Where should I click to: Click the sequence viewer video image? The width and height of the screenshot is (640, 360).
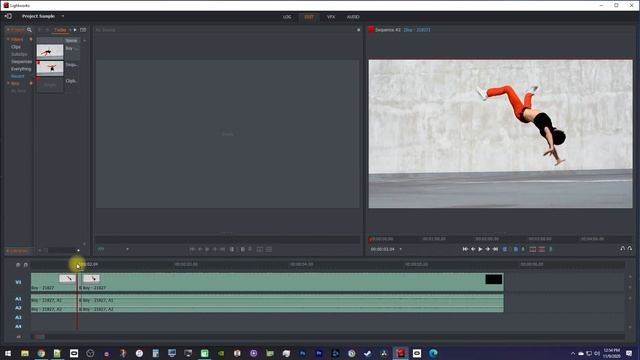[500, 134]
